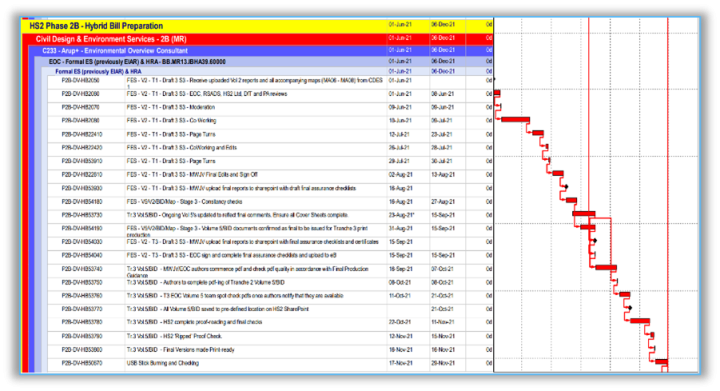The image size is (720, 391).
Task: Click the 11-Nov-21 finish date cell
Action: click(x=443, y=322)
